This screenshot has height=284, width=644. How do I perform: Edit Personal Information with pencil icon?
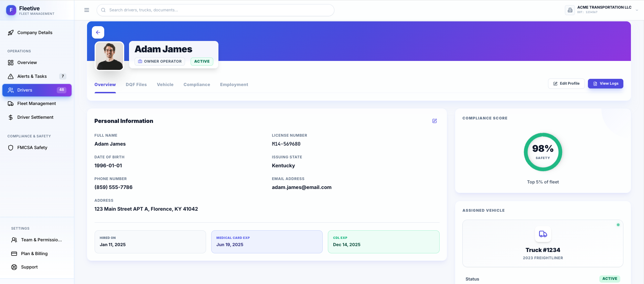[434, 121]
